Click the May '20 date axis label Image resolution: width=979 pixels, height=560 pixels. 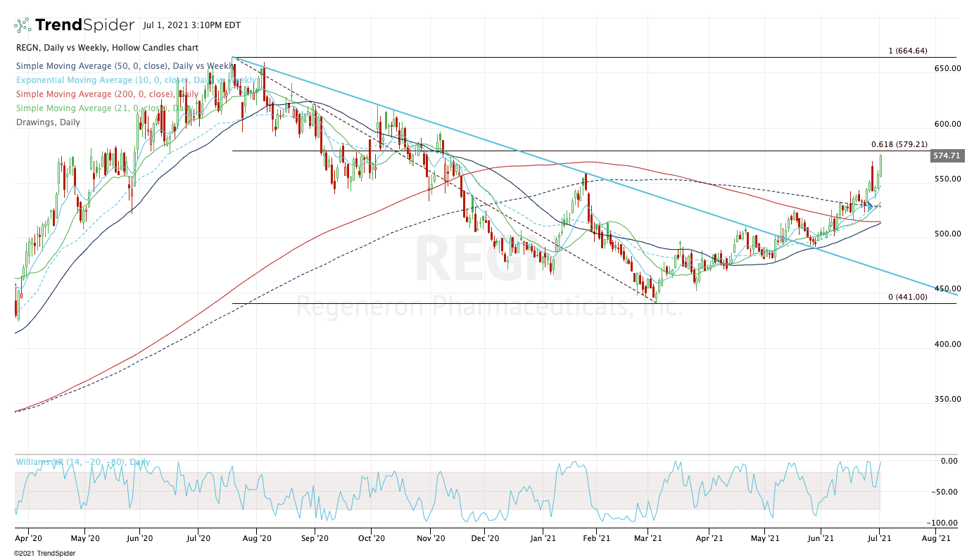(x=84, y=538)
